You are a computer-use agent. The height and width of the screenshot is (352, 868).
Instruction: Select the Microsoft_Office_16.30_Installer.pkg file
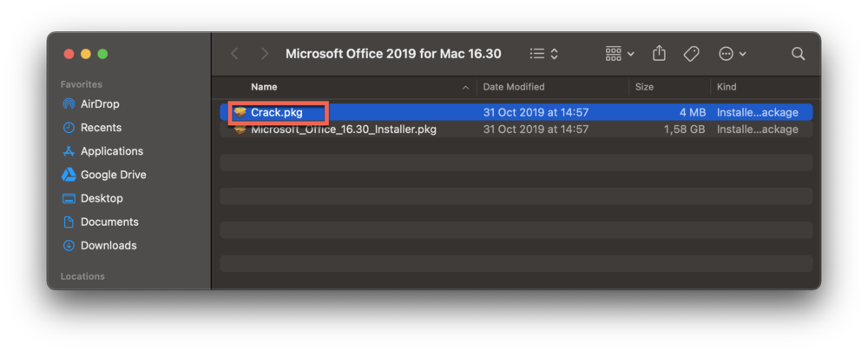pyautogui.click(x=343, y=130)
